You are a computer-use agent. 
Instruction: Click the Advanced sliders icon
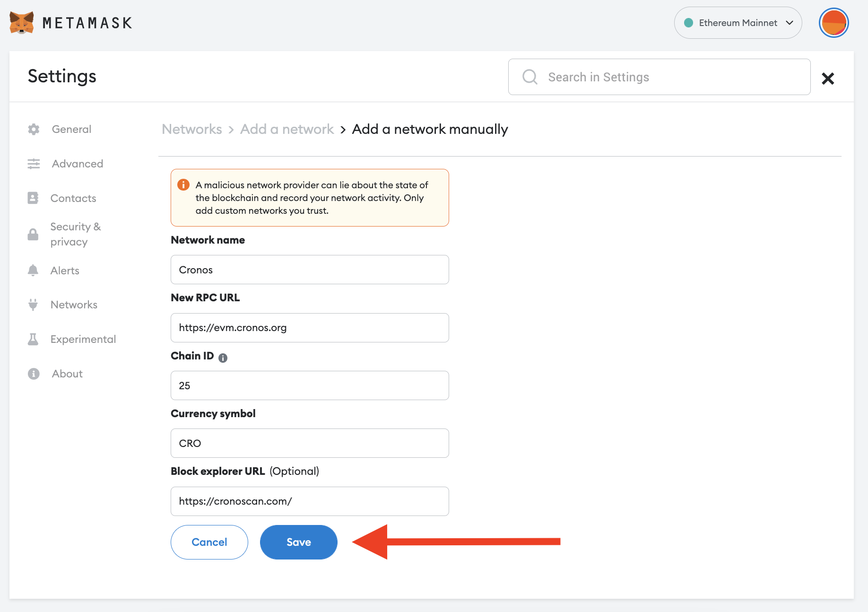tap(34, 164)
